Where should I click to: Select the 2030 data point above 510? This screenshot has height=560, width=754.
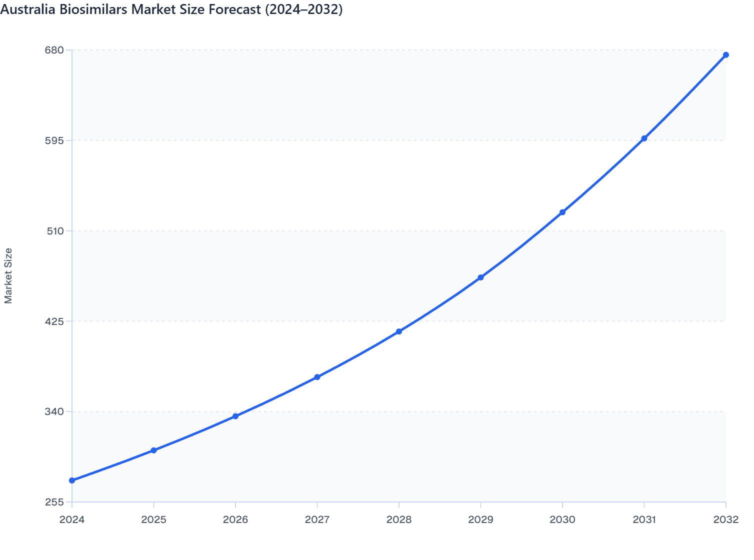point(562,212)
